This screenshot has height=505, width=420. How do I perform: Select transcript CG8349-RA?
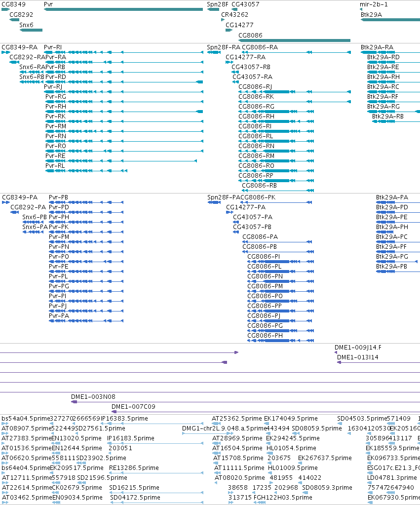point(20,47)
